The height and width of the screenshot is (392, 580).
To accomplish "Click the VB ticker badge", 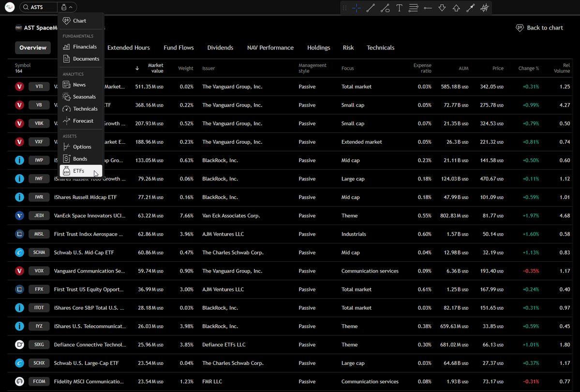I will (x=39, y=105).
